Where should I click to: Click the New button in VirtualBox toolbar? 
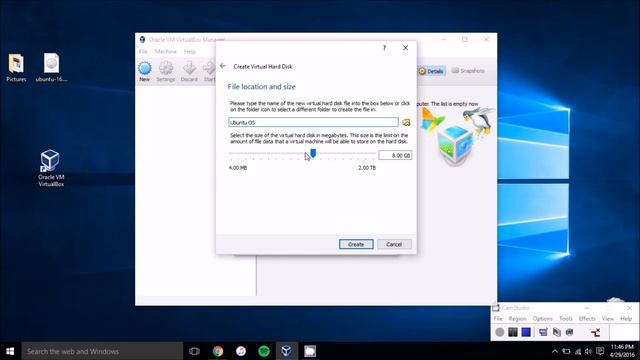click(x=144, y=71)
